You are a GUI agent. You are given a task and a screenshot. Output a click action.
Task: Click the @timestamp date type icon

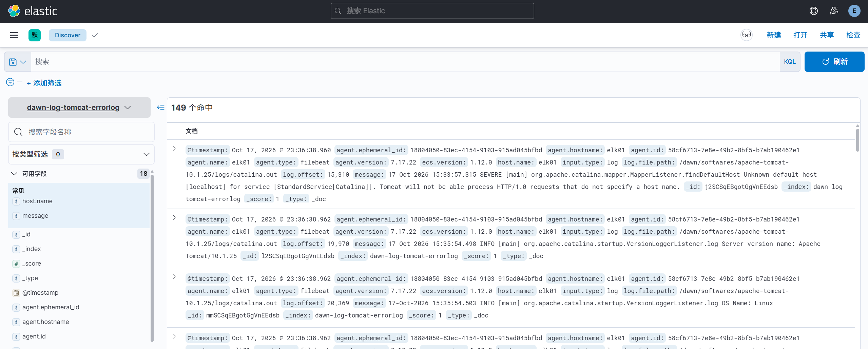click(x=16, y=293)
